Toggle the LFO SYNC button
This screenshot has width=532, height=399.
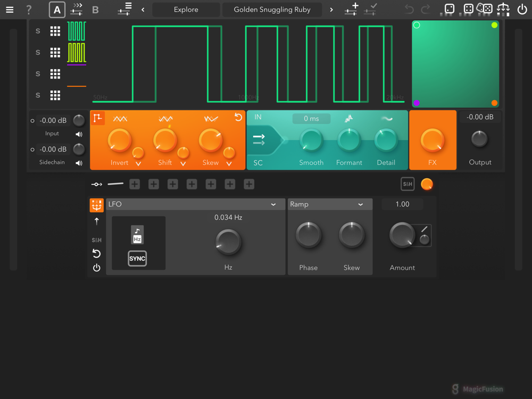(137, 259)
